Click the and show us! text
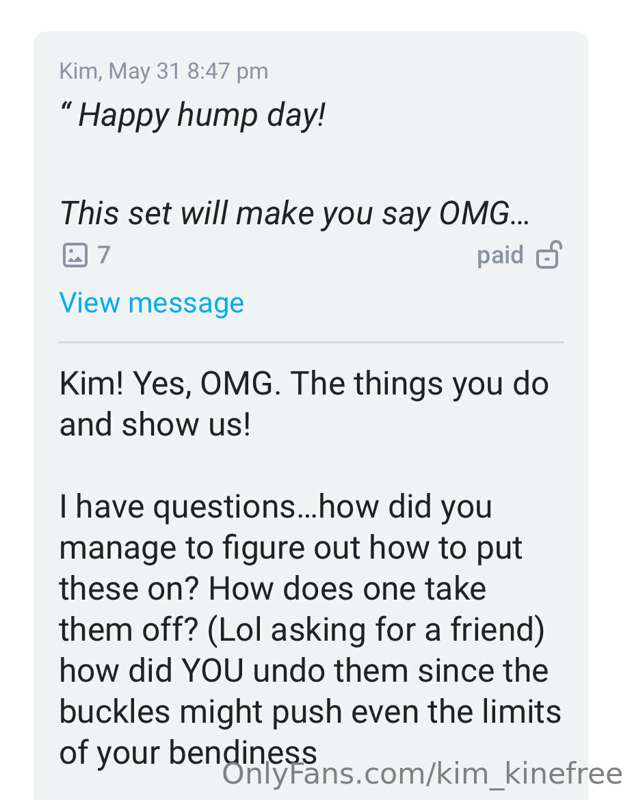The width and height of the screenshot is (632, 800). [x=155, y=424]
